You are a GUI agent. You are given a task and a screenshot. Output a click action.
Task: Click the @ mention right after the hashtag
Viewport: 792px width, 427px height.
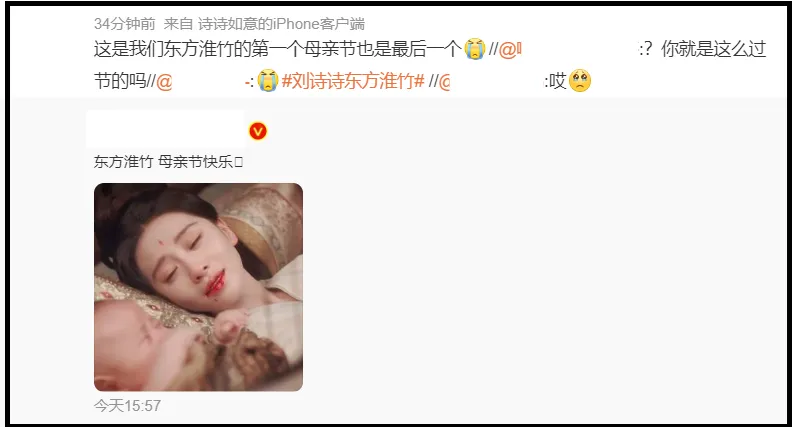coord(444,81)
